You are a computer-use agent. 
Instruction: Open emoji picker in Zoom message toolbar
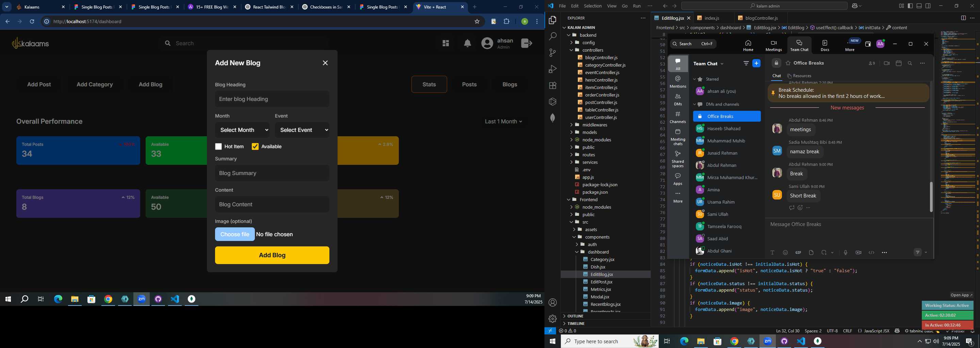(x=785, y=253)
